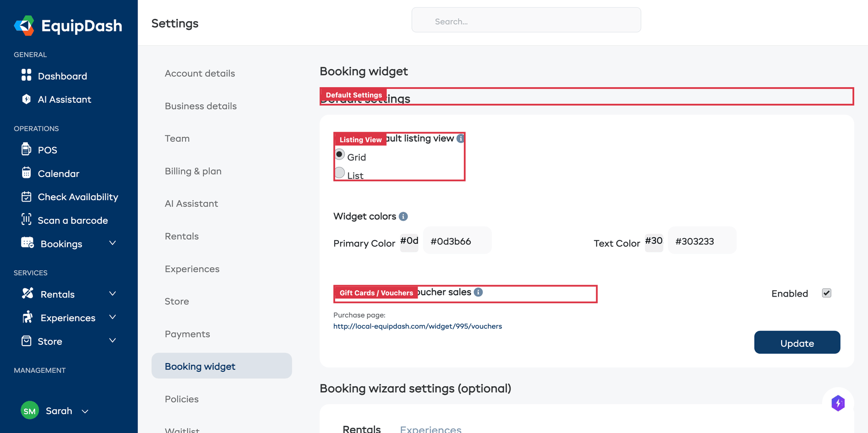The width and height of the screenshot is (868, 433).
Task: Open Rentals settings page
Action: point(182,236)
